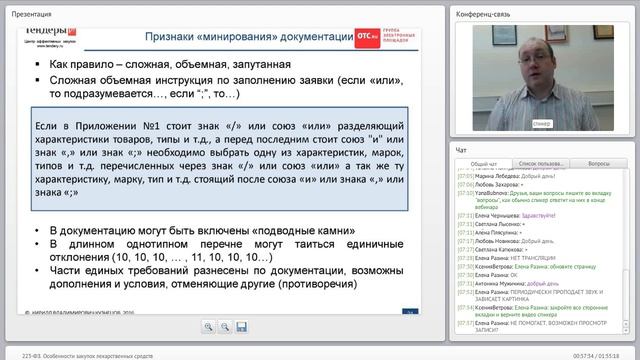Select Любовь Захарова chat message
The height and width of the screenshot is (360, 640).
[x=491, y=184]
